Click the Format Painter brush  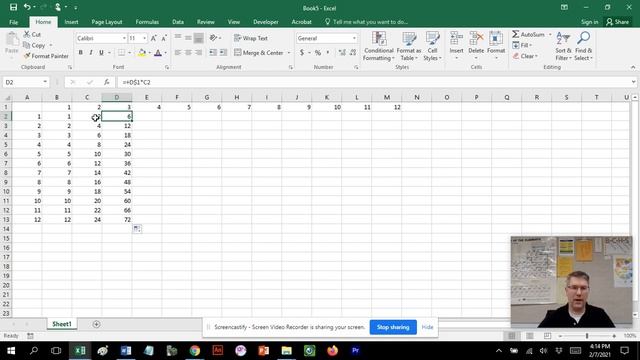click(27, 56)
